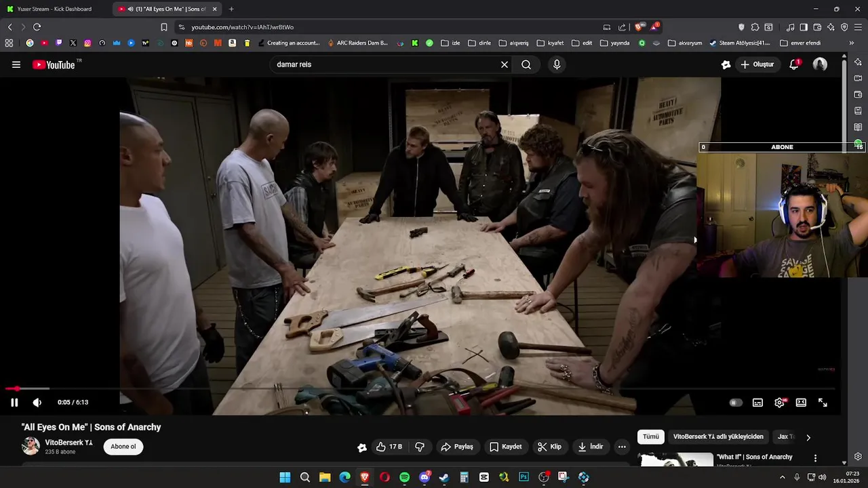Go back in the browser
Viewport: 868px width, 488px height.
click(9, 27)
